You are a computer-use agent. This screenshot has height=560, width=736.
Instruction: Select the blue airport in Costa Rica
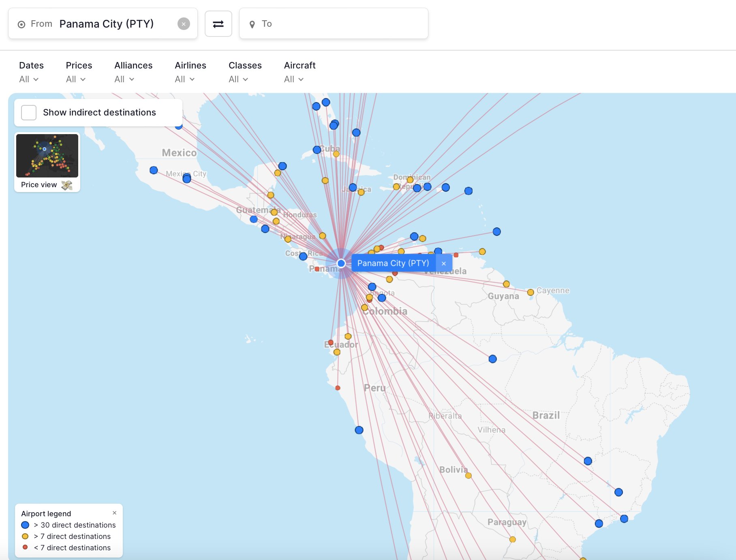(x=303, y=256)
